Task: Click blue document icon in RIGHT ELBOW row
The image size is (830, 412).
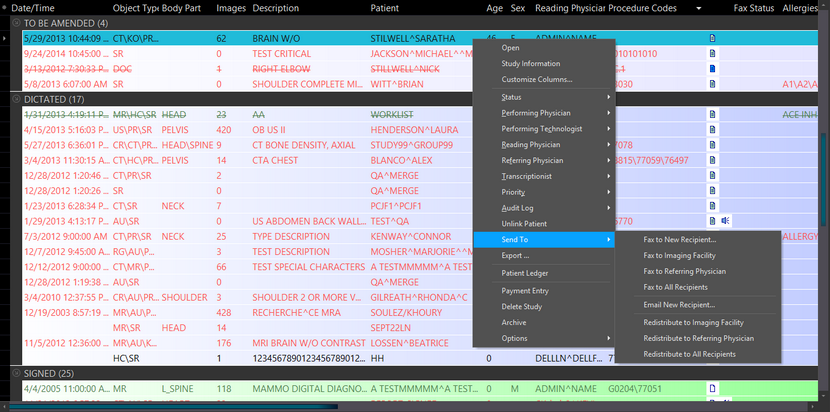Action: click(x=713, y=69)
